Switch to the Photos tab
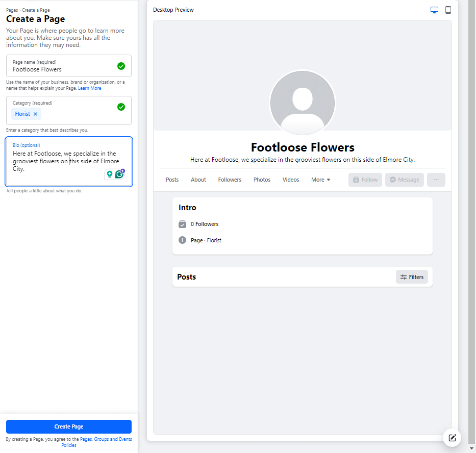476x453 pixels. click(x=262, y=179)
